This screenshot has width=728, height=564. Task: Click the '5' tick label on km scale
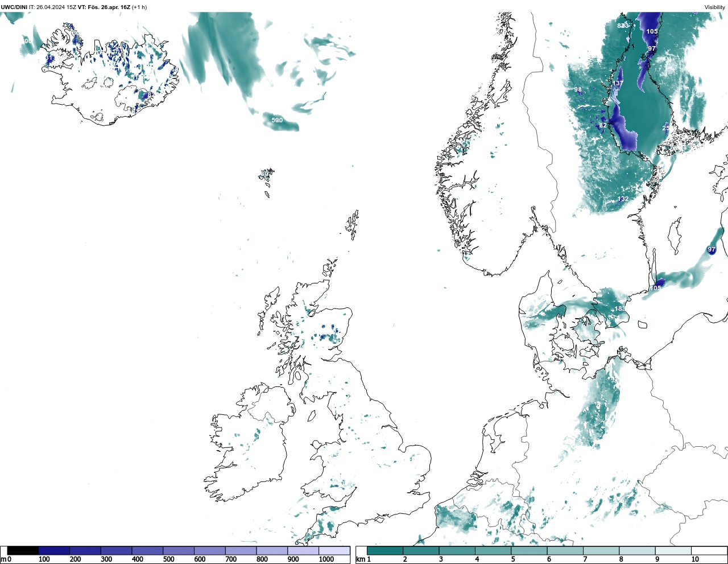click(x=513, y=559)
